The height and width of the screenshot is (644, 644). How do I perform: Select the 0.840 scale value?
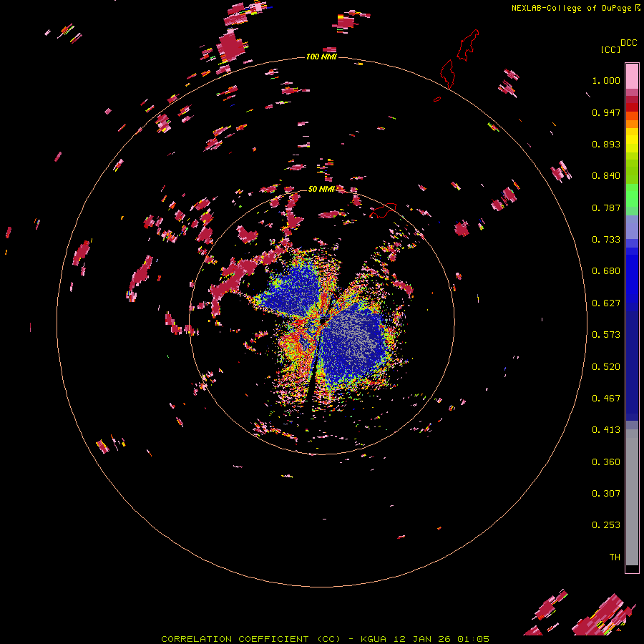click(x=606, y=176)
